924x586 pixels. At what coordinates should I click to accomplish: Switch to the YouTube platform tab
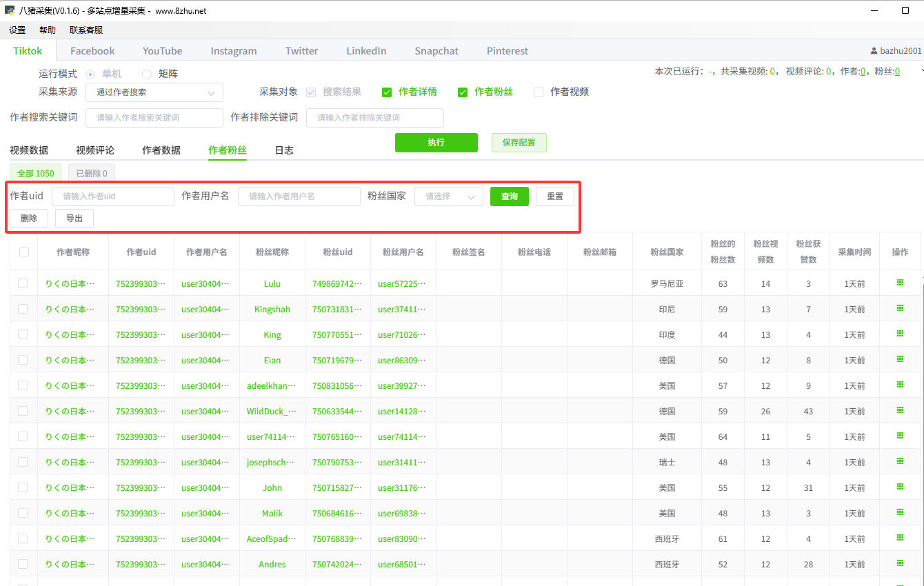pos(163,51)
